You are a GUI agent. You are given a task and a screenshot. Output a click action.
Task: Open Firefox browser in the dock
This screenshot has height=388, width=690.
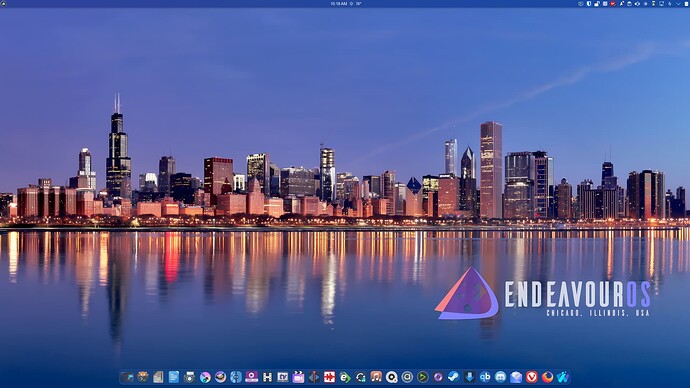click(547, 377)
